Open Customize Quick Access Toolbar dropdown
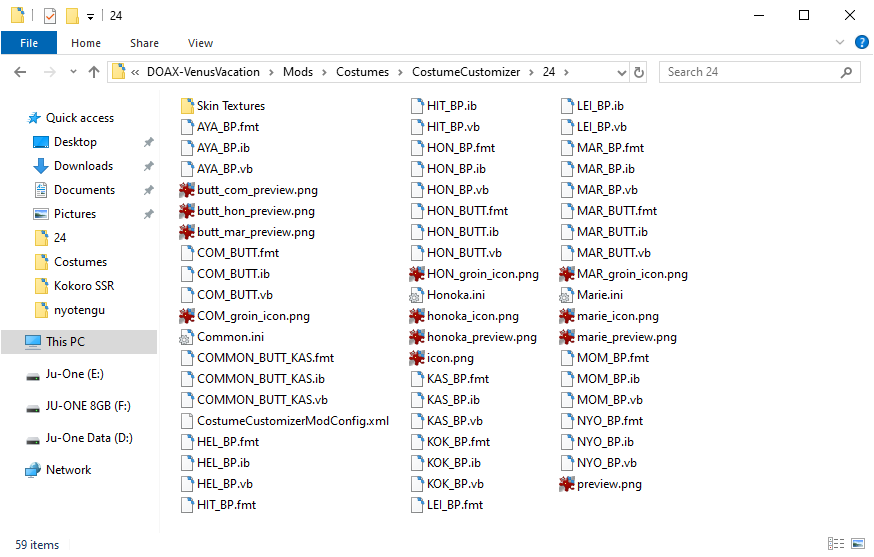This screenshot has height=557, width=874. click(90, 17)
